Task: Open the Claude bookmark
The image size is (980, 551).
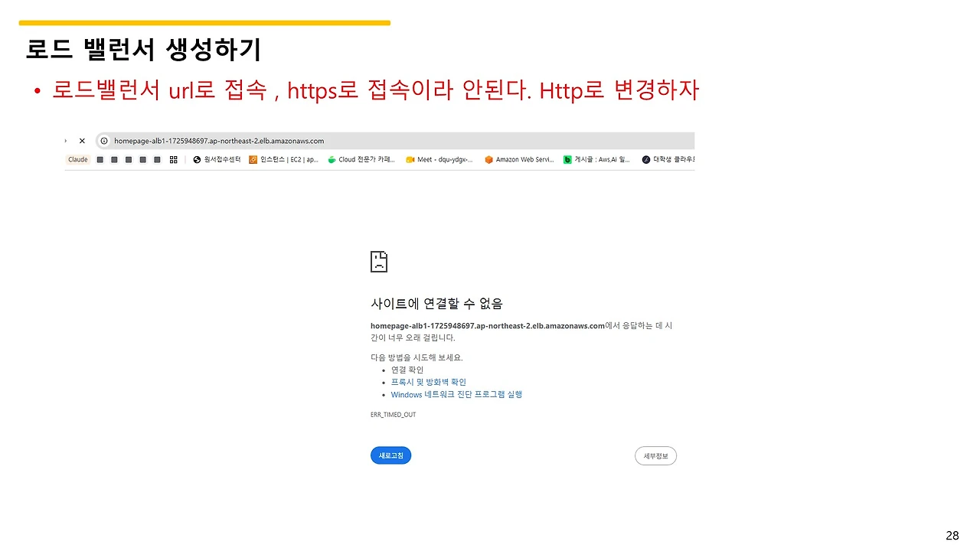Action: 78,160
